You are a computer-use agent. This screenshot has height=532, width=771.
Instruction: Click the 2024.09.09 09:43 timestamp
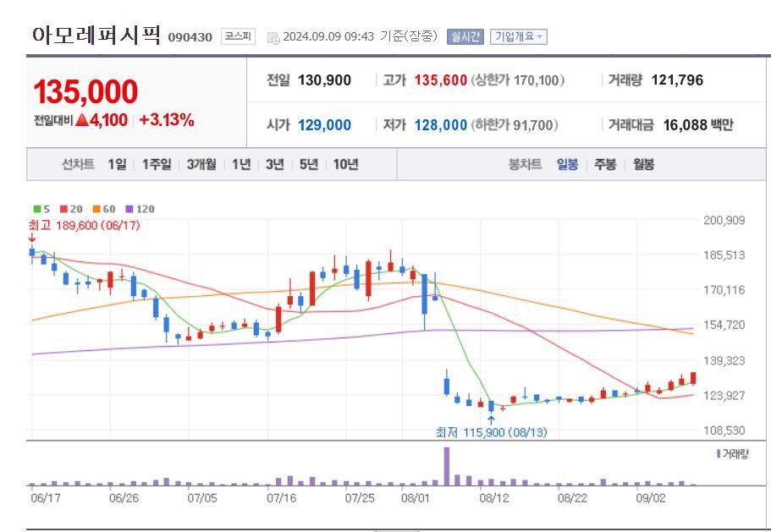tap(328, 37)
